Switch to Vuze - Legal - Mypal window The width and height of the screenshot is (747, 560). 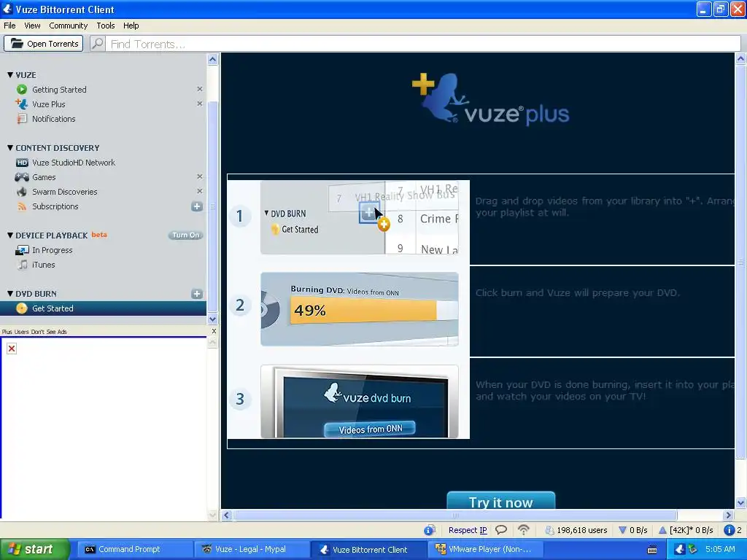click(x=251, y=549)
